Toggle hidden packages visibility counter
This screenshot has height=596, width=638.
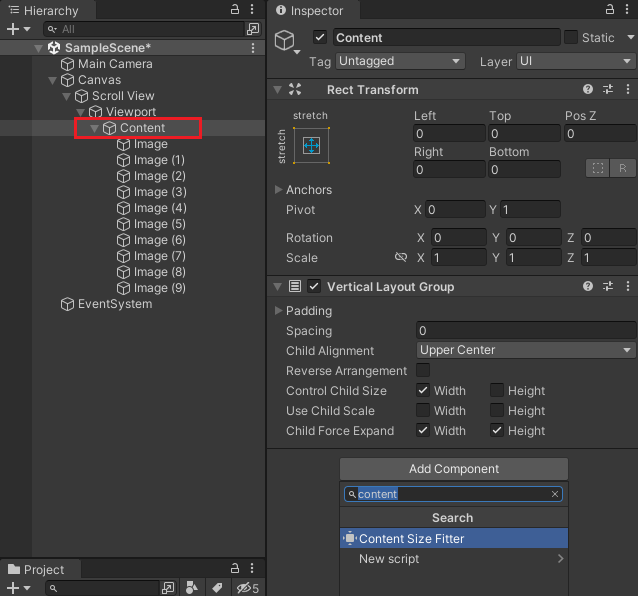[x=248, y=588]
